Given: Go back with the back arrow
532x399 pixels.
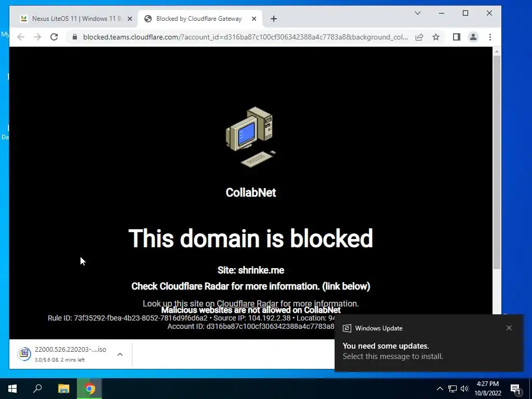Looking at the screenshot, I should coord(21,37).
